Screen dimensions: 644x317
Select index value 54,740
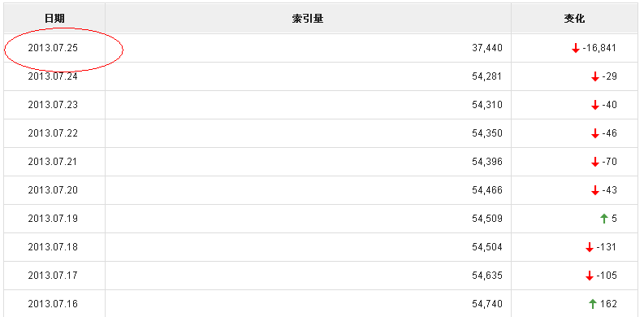coord(487,304)
